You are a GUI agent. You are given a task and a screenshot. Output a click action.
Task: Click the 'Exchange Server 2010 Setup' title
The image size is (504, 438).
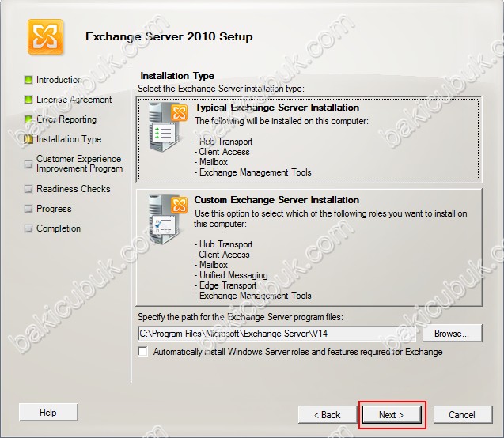[x=169, y=36]
